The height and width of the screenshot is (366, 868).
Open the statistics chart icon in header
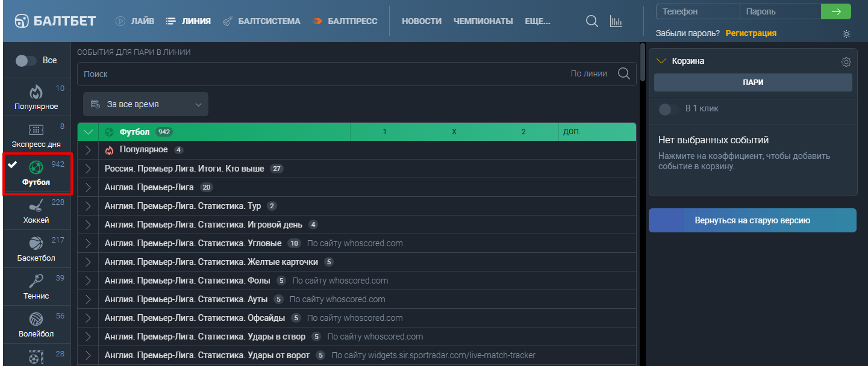616,21
